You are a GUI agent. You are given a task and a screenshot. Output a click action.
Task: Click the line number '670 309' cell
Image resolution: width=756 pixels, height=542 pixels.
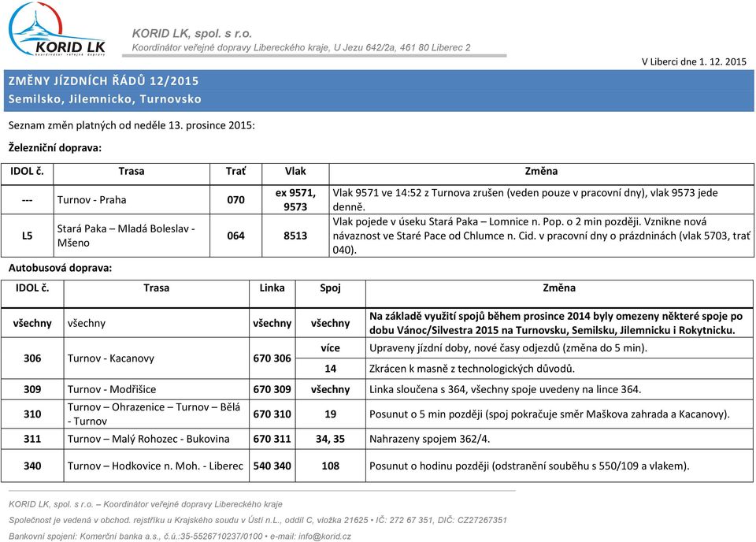pyautogui.click(x=272, y=390)
